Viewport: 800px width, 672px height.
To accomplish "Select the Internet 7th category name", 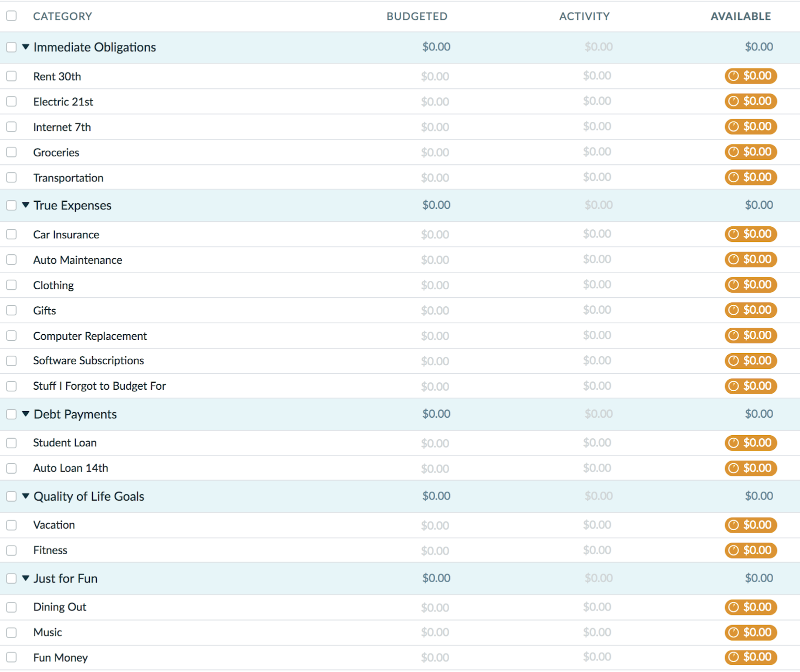I will tap(62, 127).
